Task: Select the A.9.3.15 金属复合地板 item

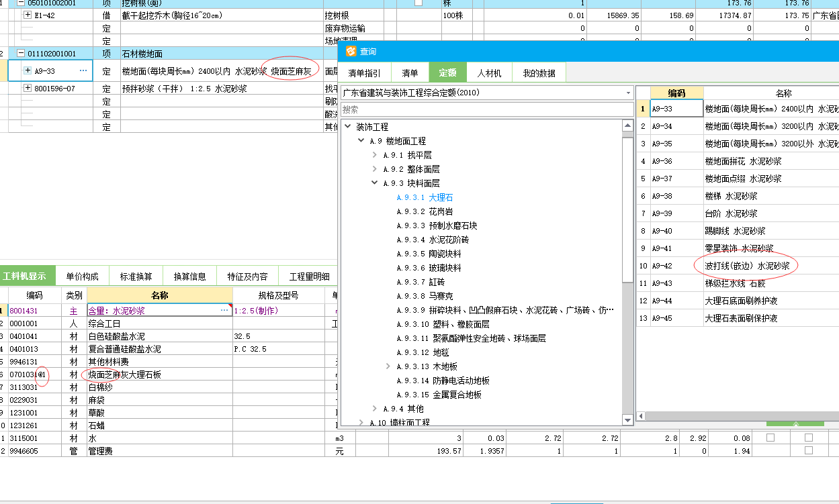Action: [439, 395]
